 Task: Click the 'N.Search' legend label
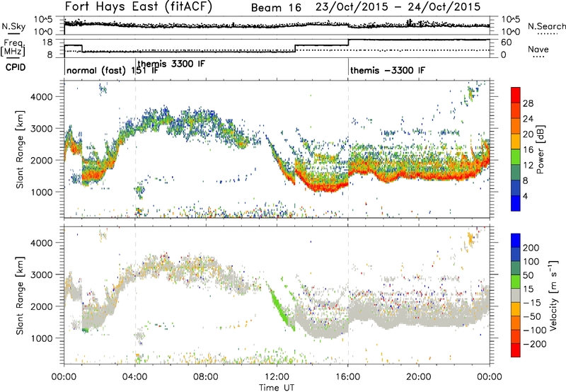[x=546, y=26]
